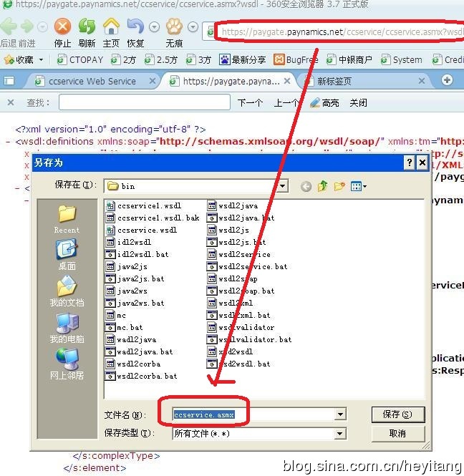Select Recent in places sidebar
The image size is (464, 476).
(x=67, y=219)
